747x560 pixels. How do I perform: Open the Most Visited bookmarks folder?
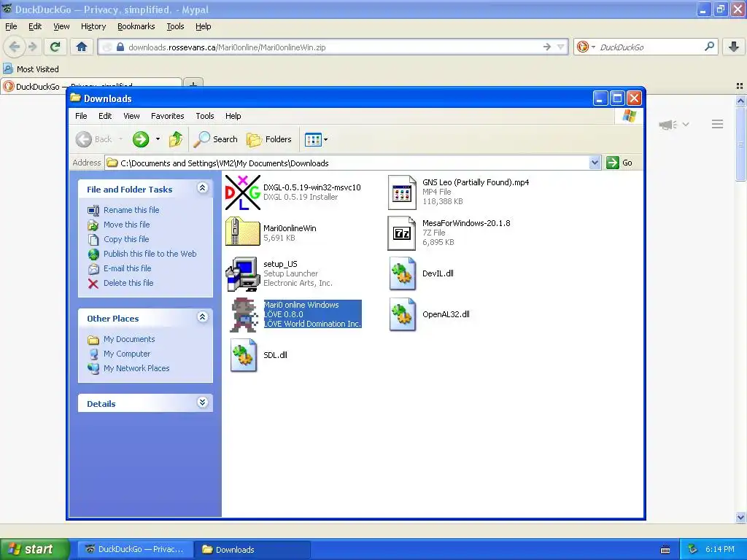point(31,69)
